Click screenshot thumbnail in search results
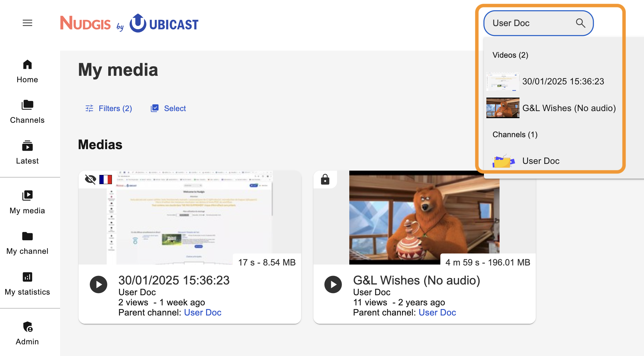This screenshot has height=356, width=644. 503,81
